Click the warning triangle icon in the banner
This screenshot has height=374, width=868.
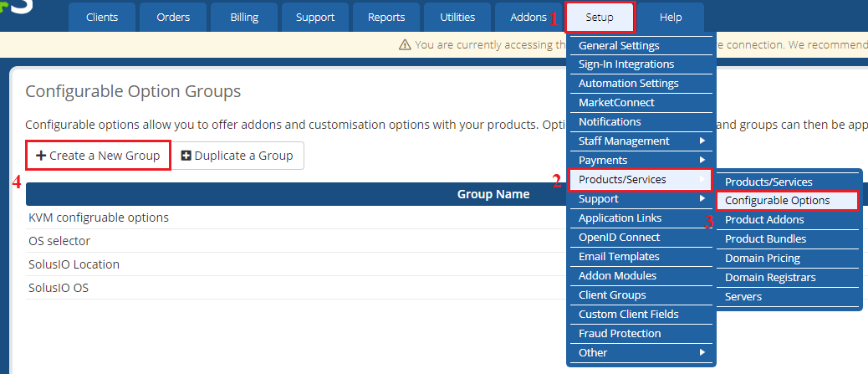[405, 45]
